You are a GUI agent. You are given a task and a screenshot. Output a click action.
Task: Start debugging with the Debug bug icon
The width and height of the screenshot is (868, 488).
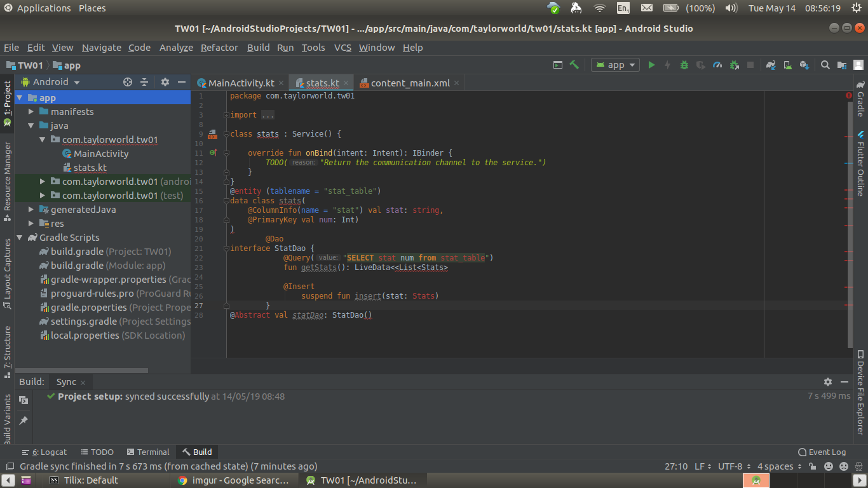[684, 65]
